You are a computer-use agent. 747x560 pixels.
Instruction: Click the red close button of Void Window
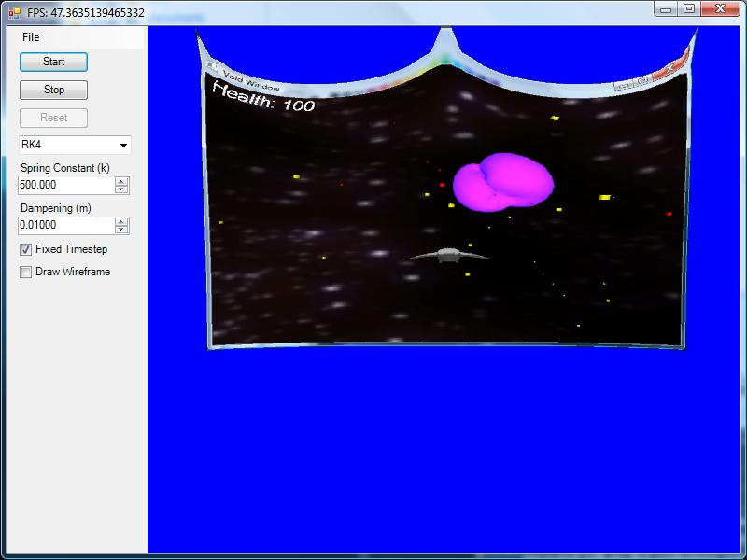[669, 70]
